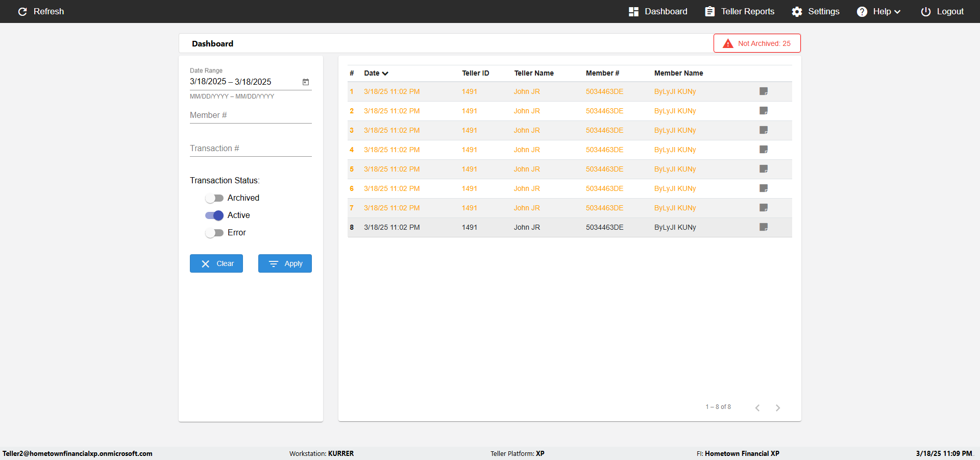980x460 pixels.
Task: Focus the Transaction # input field
Action: click(251, 149)
